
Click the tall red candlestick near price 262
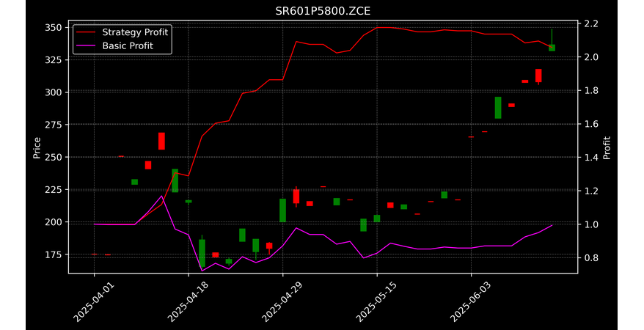[161, 142]
